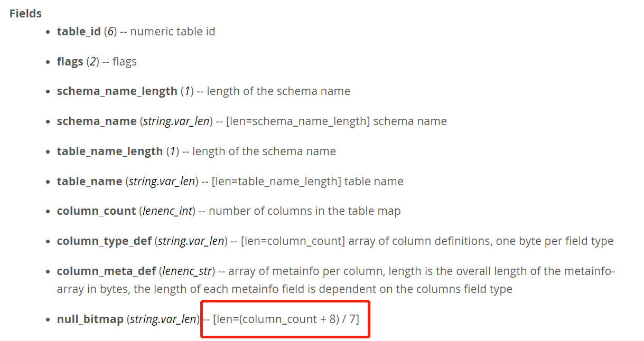Select the table_id field name

point(79,32)
